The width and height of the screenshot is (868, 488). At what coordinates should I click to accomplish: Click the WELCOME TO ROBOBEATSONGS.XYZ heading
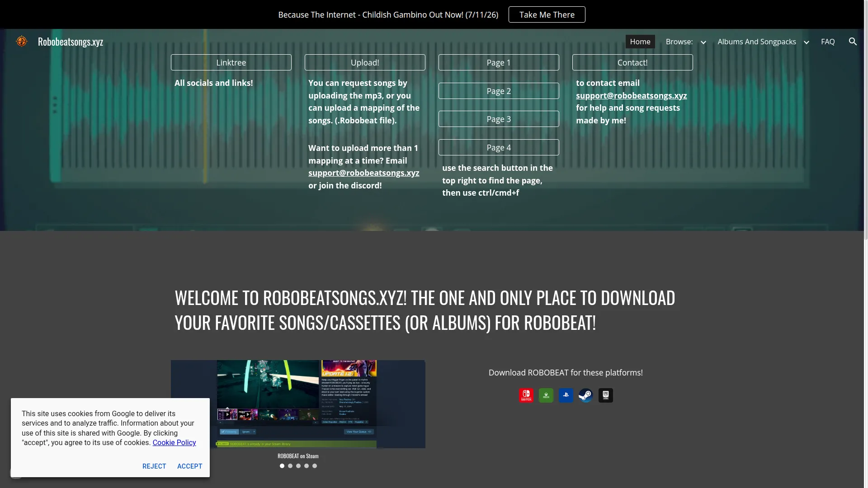point(425,310)
